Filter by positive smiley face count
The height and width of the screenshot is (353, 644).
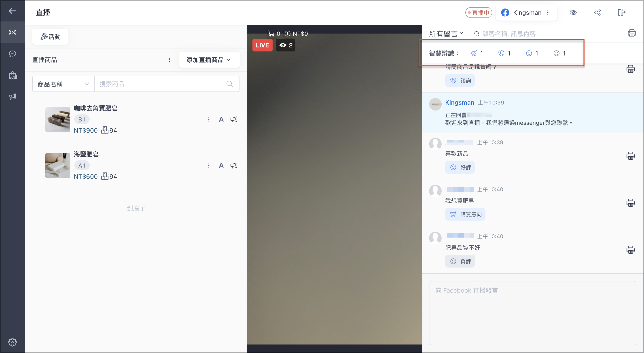532,53
